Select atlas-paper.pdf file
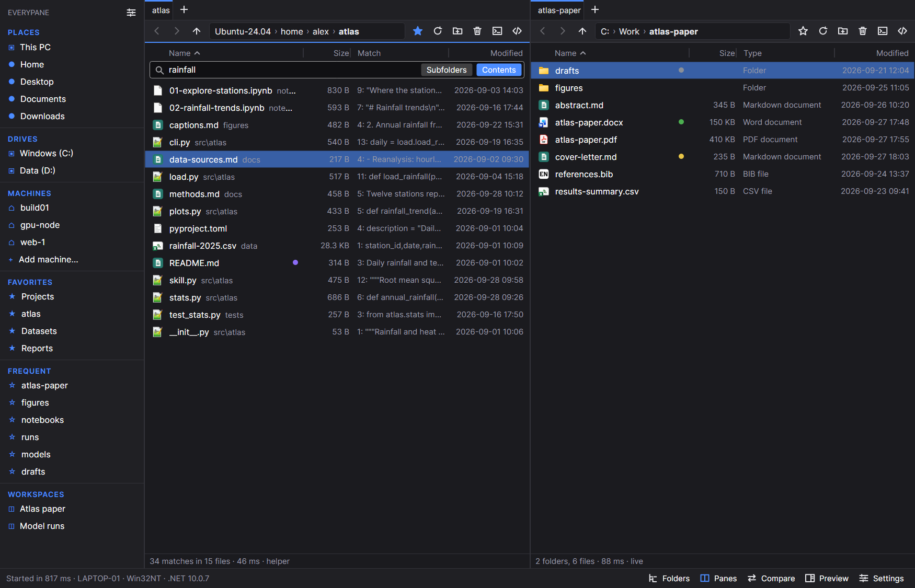The height and width of the screenshot is (588, 915). point(723,140)
